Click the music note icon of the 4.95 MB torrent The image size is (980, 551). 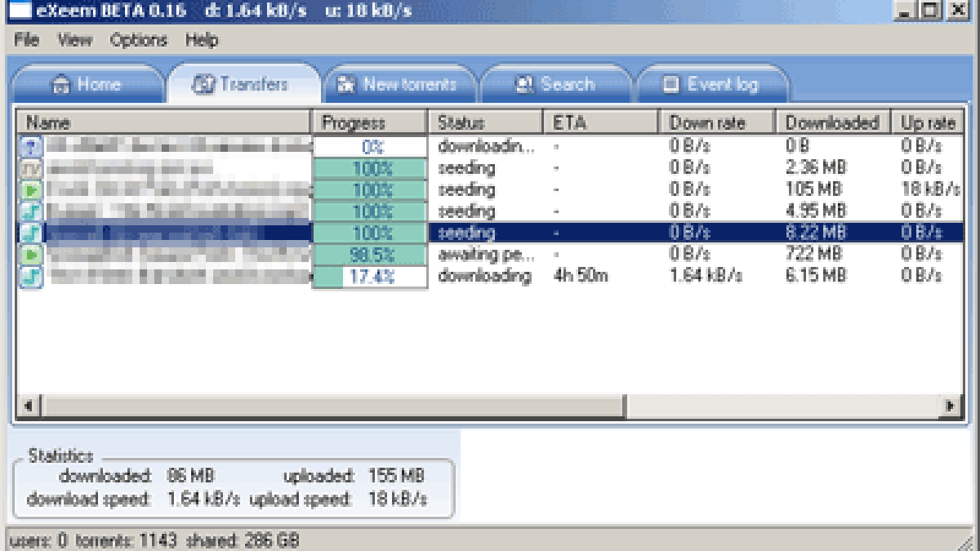30,211
